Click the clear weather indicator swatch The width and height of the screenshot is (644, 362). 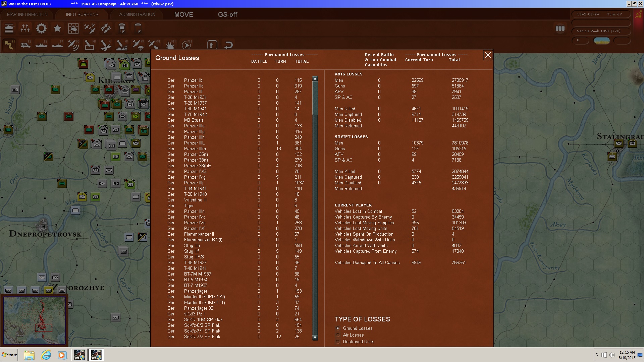tap(602, 41)
